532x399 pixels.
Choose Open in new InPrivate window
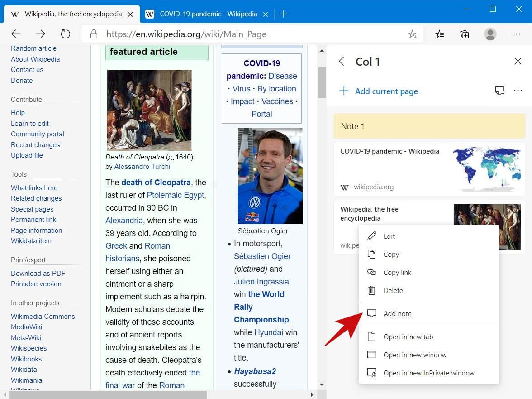tap(429, 373)
